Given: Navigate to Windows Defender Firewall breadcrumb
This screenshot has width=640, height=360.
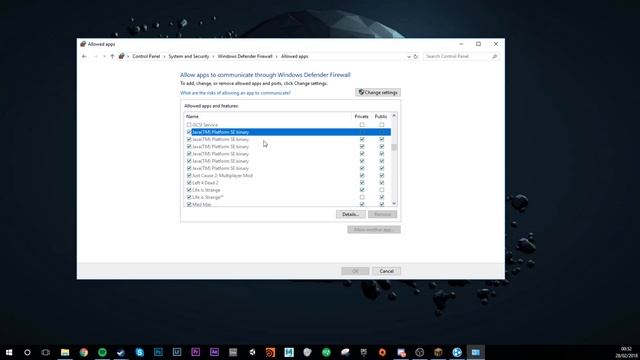Looking at the screenshot, I should pos(245,56).
